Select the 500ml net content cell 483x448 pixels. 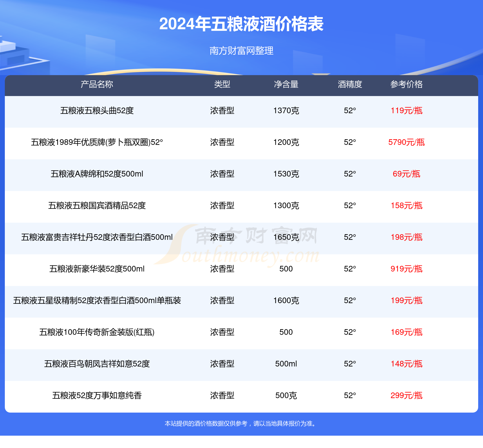286,364
